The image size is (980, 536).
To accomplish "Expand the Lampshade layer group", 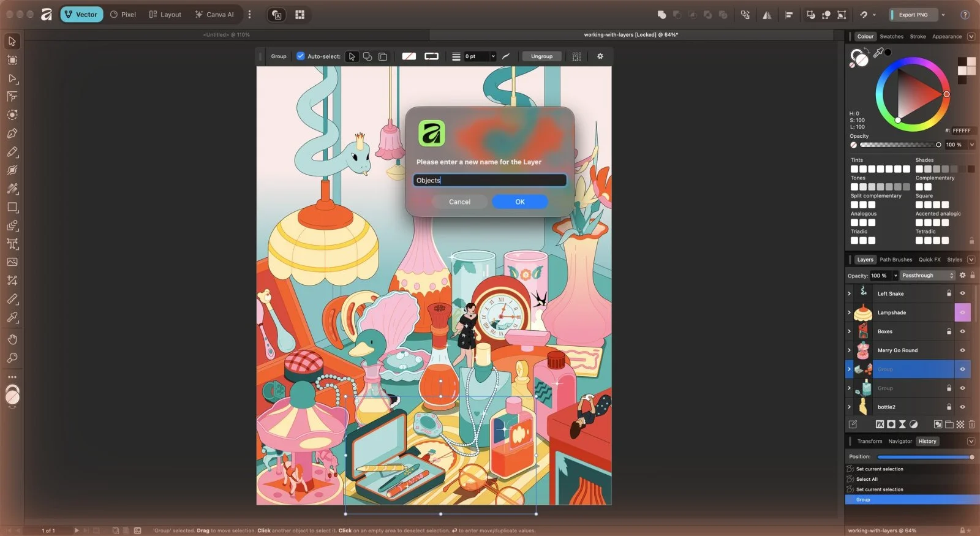I will [x=849, y=312].
